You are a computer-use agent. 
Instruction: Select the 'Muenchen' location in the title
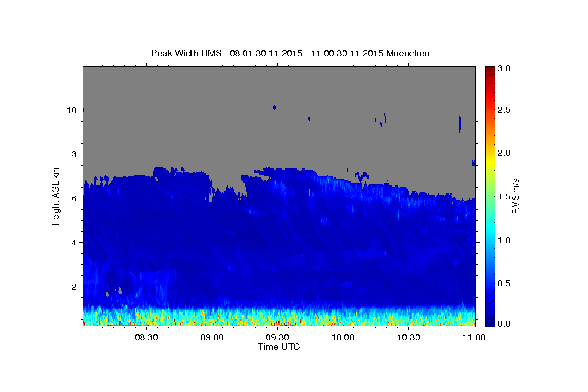click(x=408, y=53)
